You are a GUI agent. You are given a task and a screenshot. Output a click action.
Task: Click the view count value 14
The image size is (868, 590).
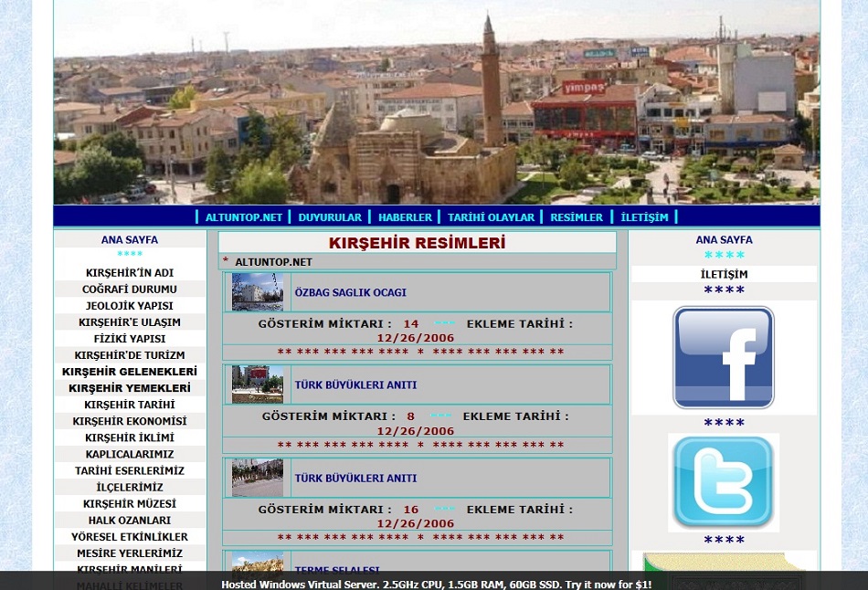tap(411, 324)
